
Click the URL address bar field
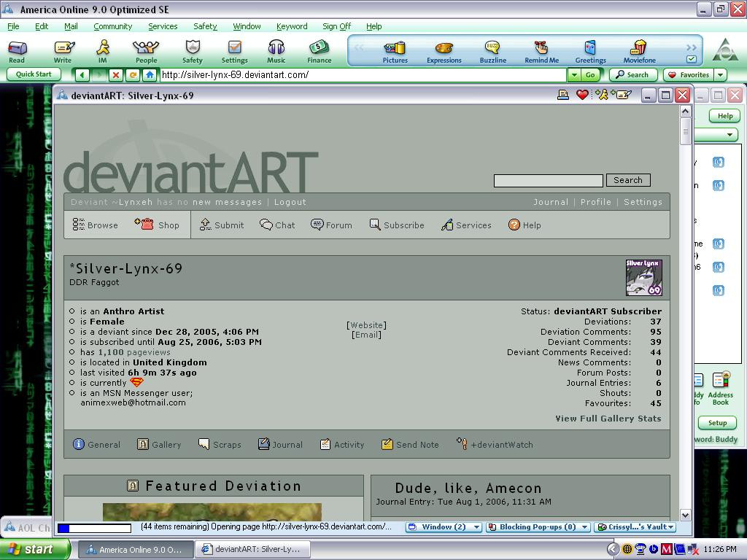(363, 75)
